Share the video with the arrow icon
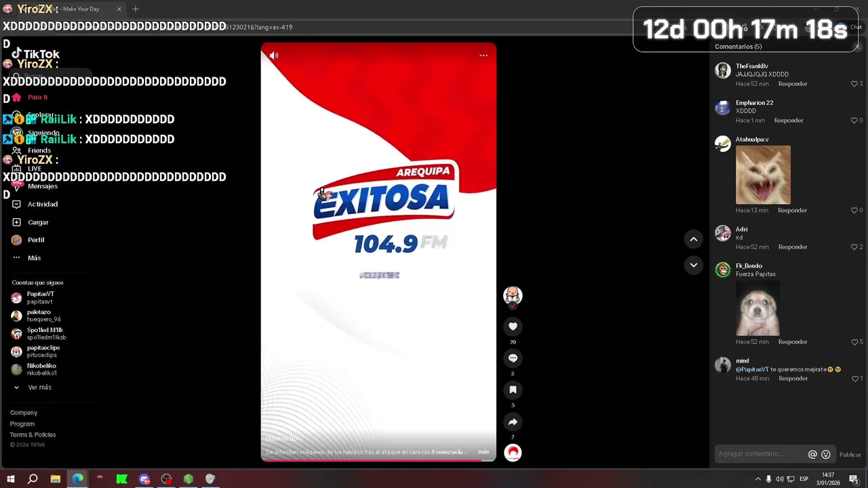 pos(513,422)
